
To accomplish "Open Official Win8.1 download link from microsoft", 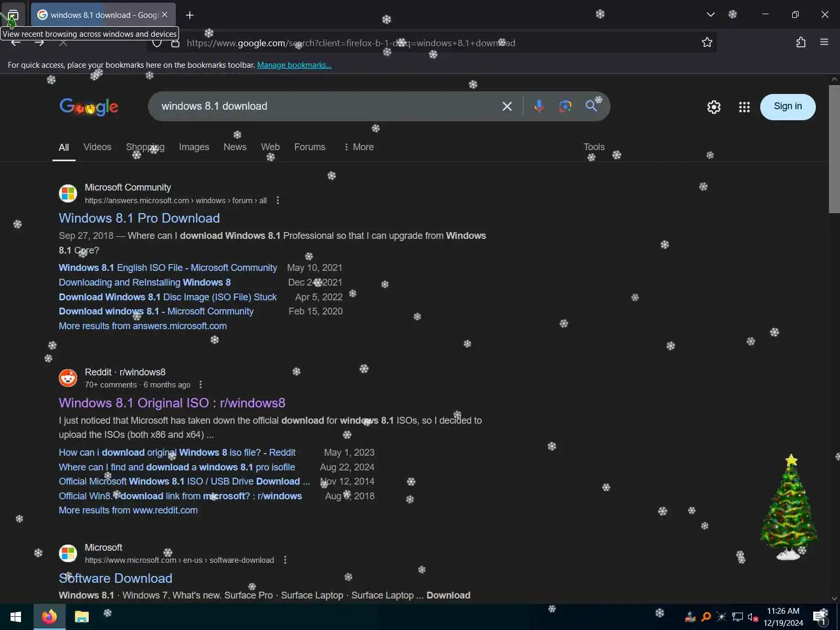I will (180, 496).
